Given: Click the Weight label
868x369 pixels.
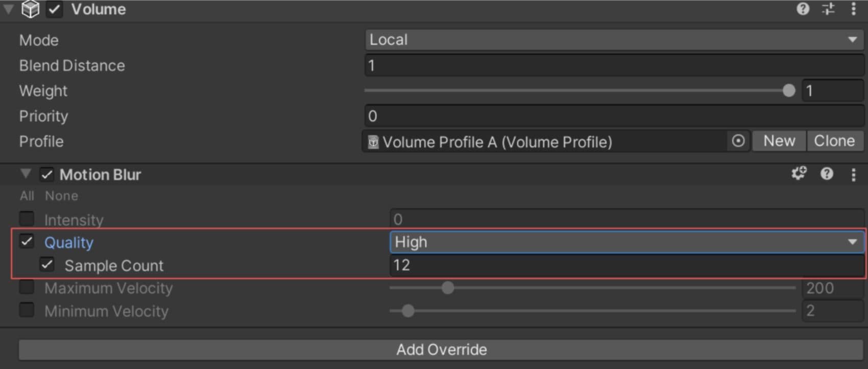Looking at the screenshot, I should [x=43, y=91].
